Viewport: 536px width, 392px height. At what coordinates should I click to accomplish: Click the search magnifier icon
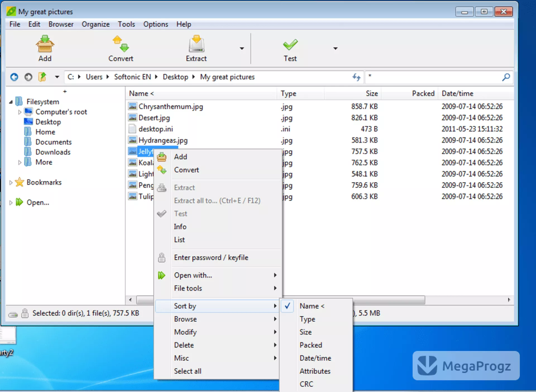tap(506, 77)
